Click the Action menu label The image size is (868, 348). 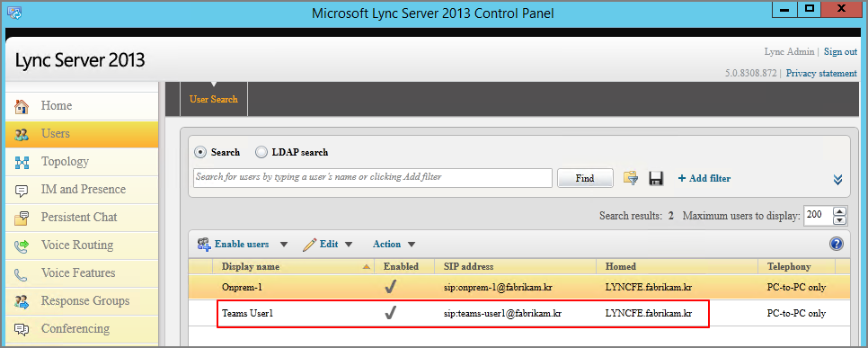pyautogui.click(x=386, y=245)
